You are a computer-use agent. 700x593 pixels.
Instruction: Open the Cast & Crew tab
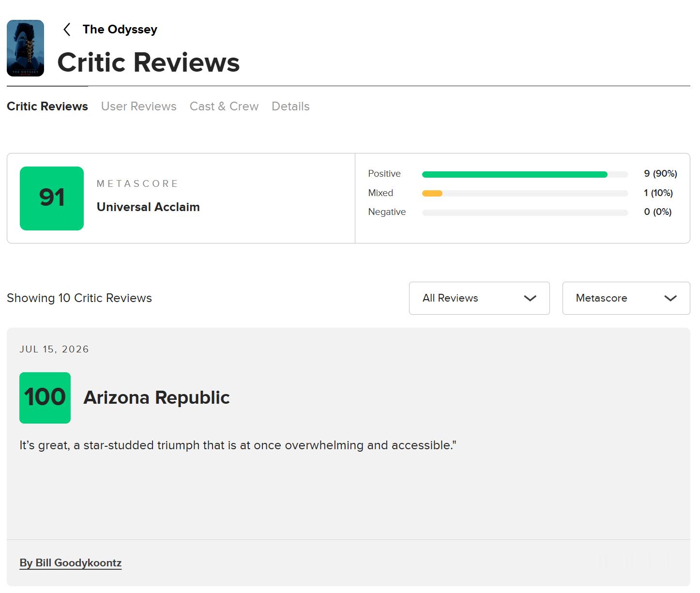224,106
